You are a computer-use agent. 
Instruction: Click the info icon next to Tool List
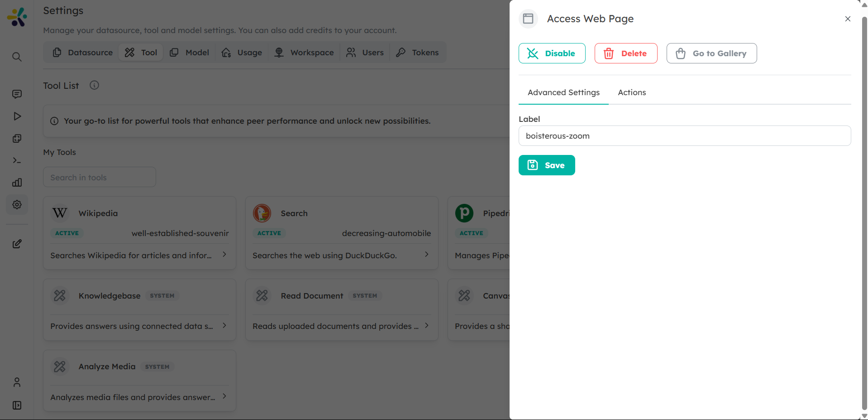(x=94, y=85)
